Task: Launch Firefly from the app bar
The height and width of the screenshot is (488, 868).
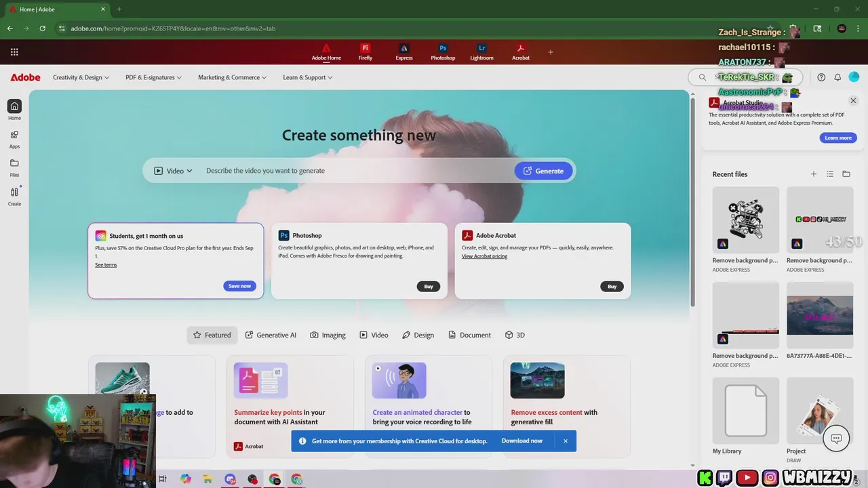Action: point(366,52)
